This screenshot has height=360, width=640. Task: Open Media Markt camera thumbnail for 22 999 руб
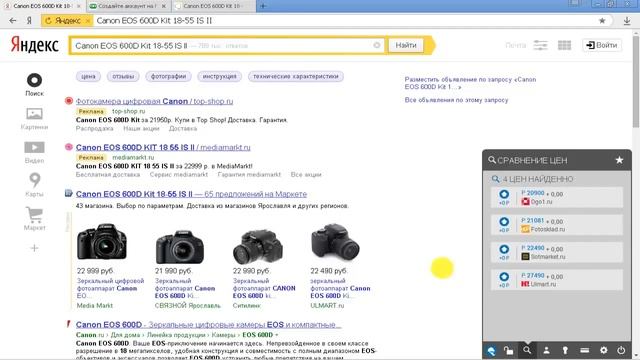click(x=102, y=242)
